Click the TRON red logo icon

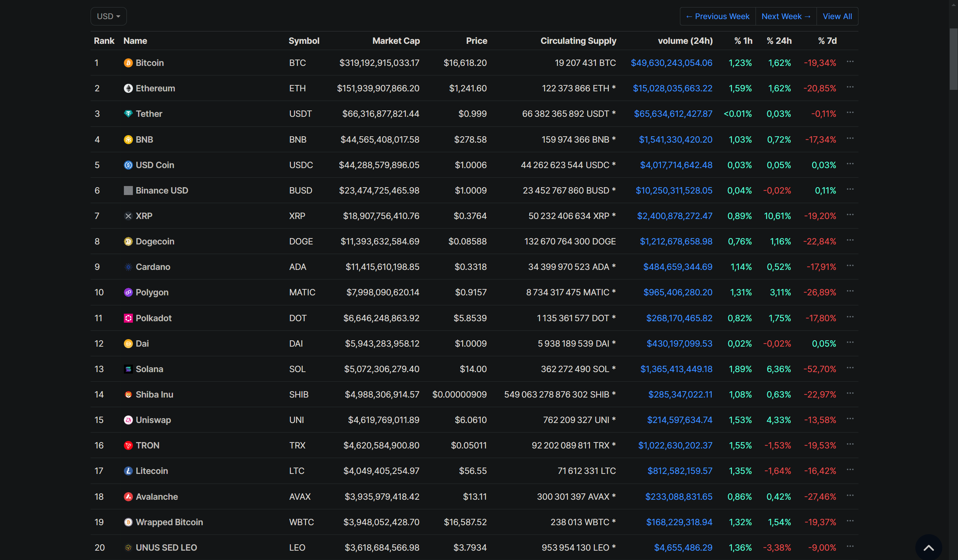click(128, 445)
